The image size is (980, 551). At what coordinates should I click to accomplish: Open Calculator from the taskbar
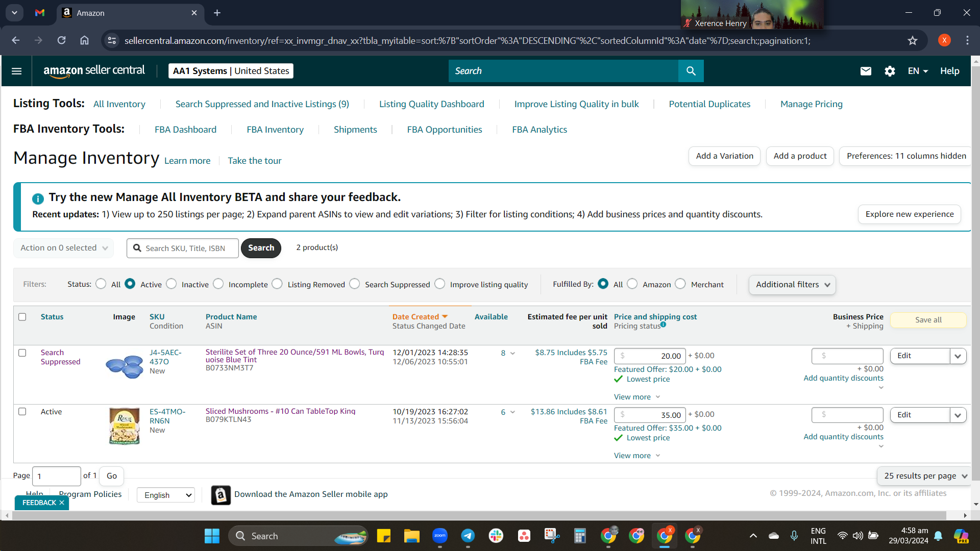[x=580, y=536]
